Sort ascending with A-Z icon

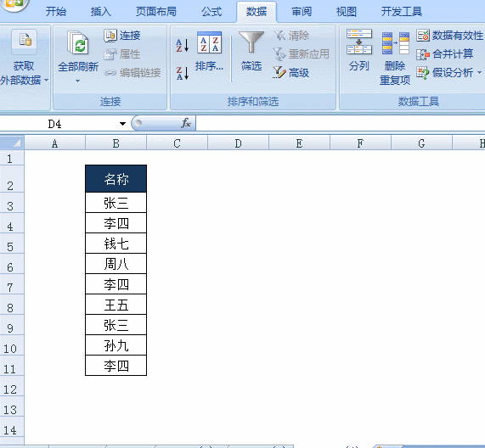tap(183, 45)
